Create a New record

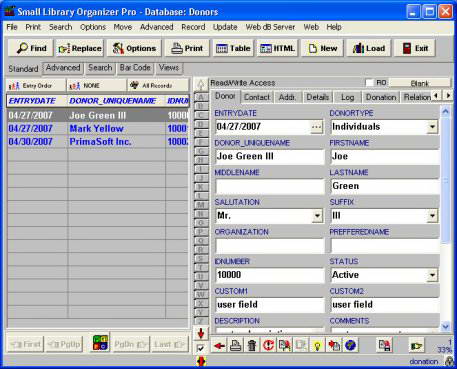point(323,48)
